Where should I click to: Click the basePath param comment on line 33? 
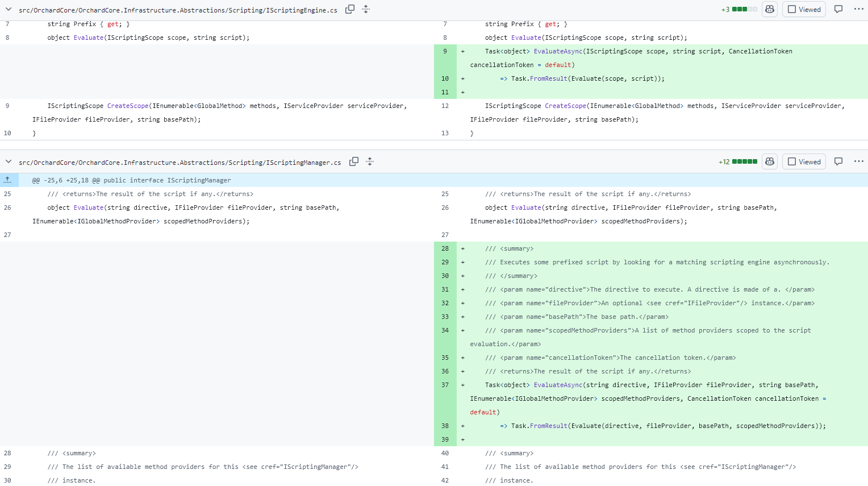577,317
